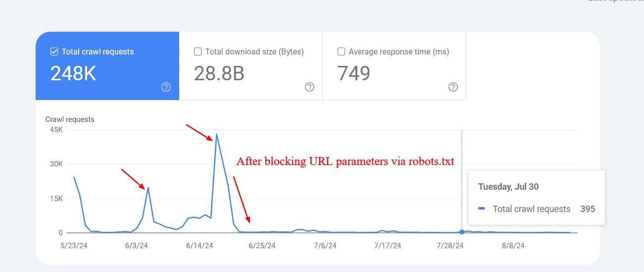Click help icon in Total crawl requests card
The image size is (644, 272).
(x=166, y=87)
